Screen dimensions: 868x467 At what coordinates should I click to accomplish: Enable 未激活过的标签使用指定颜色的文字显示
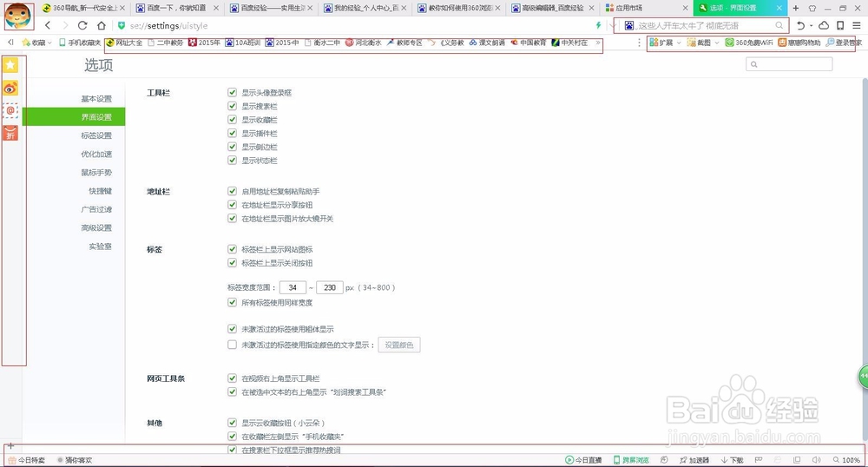232,345
